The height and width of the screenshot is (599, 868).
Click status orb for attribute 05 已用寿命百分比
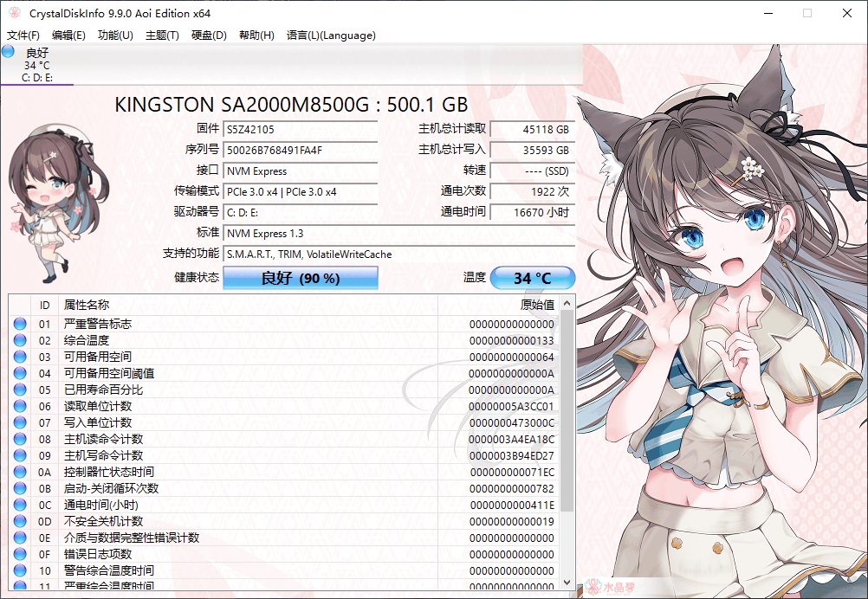(x=20, y=390)
